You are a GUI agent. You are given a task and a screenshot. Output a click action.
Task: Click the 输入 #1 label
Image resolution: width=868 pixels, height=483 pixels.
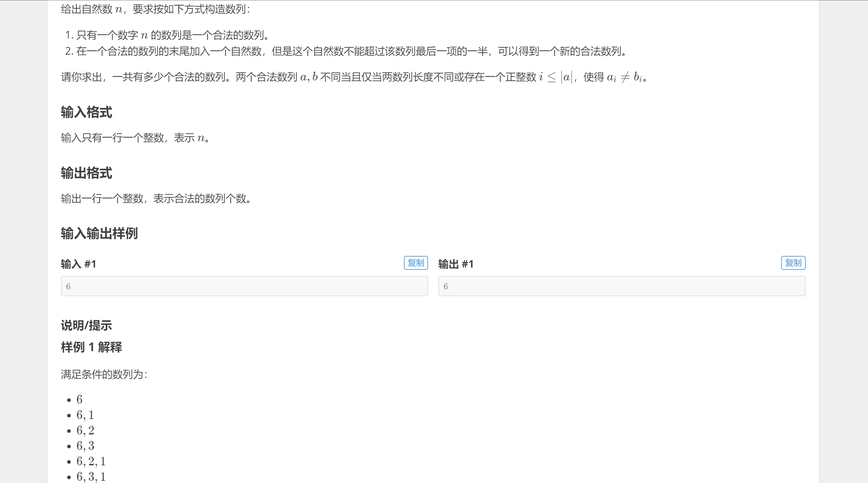click(78, 264)
